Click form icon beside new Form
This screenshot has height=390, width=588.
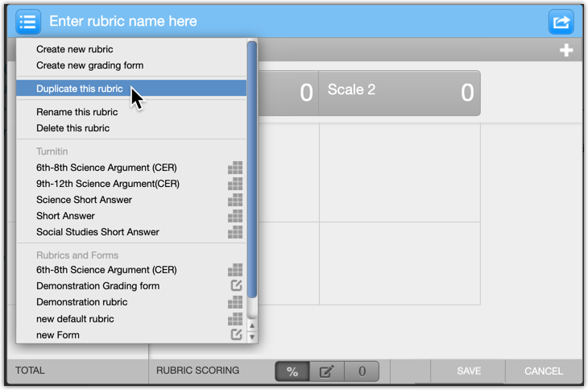pos(236,334)
